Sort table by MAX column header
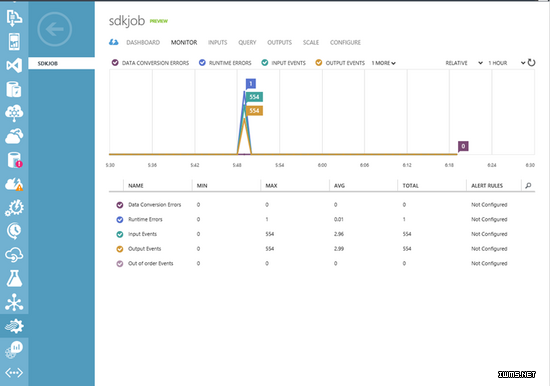Screen dimensions: 550x386 click(271, 186)
